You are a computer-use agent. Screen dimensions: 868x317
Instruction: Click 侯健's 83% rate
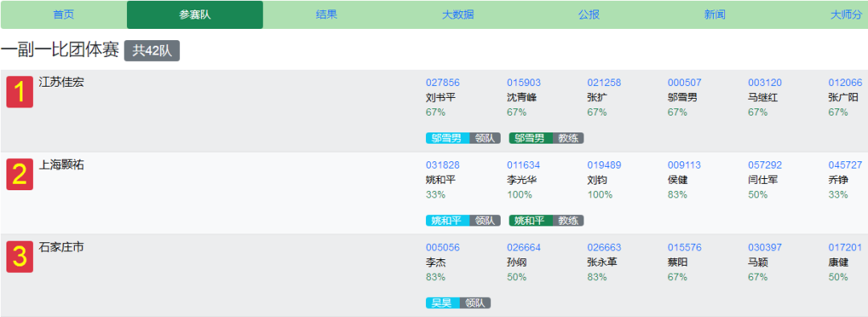pos(678,195)
